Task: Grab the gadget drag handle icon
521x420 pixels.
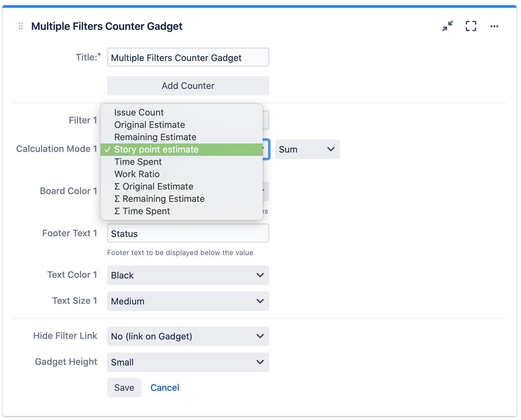Action: (x=21, y=26)
